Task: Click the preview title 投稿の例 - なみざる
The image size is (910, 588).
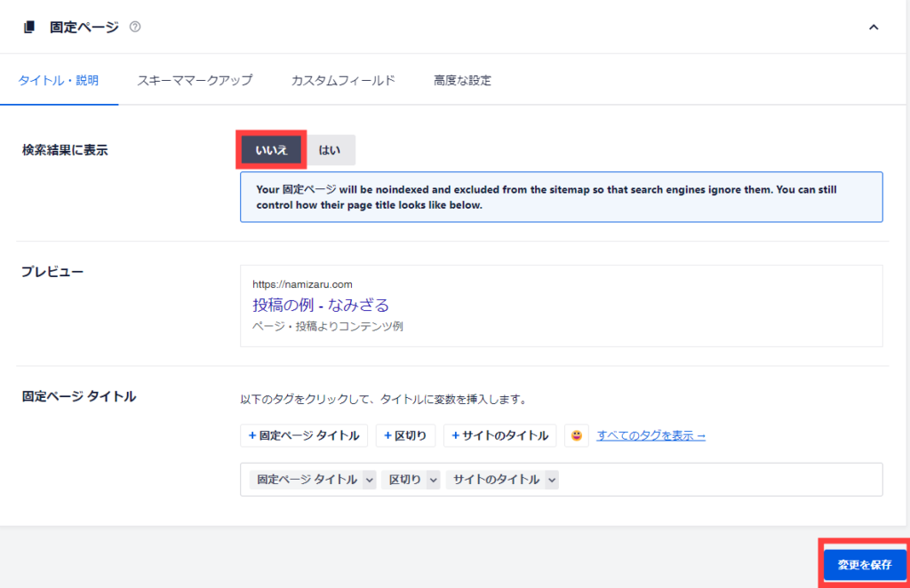Action: tap(320, 305)
